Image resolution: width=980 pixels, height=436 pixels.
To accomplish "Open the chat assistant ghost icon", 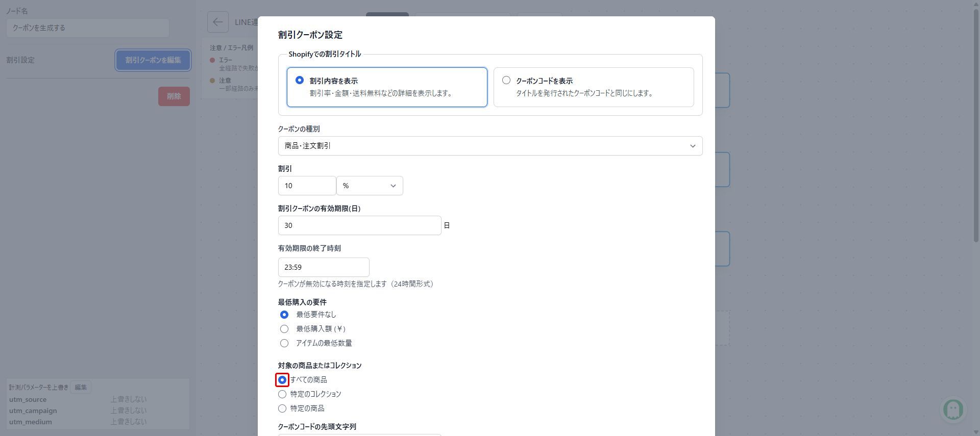I will tap(953, 409).
